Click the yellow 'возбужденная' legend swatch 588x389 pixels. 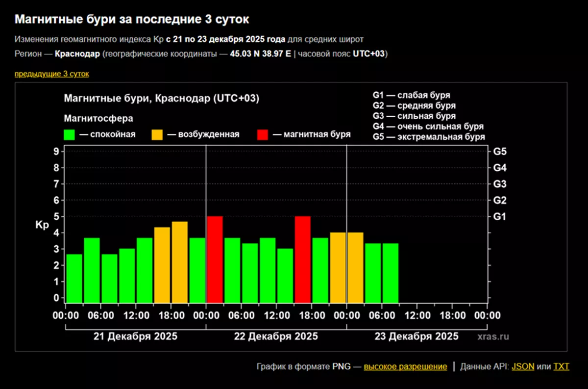[157, 135]
